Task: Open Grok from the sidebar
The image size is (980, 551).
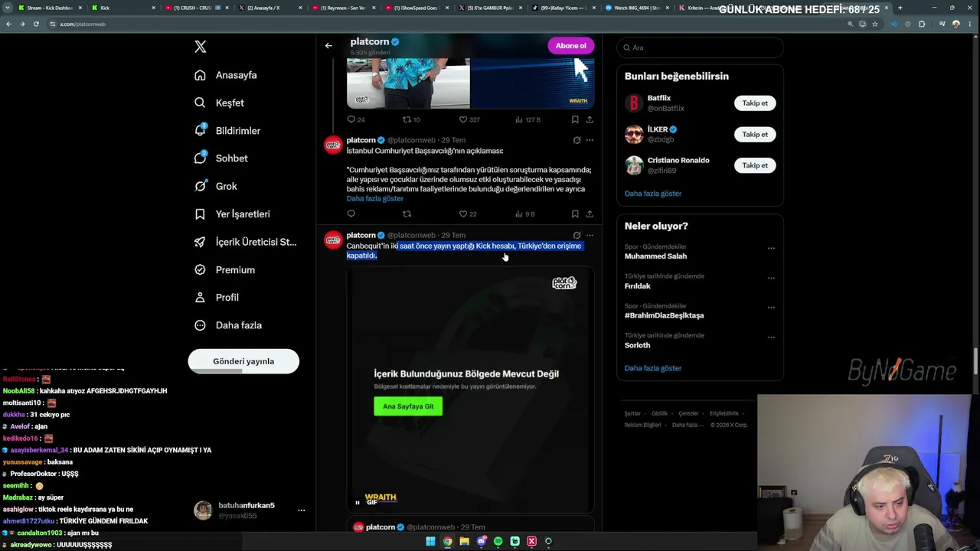Action: click(215, 186)
